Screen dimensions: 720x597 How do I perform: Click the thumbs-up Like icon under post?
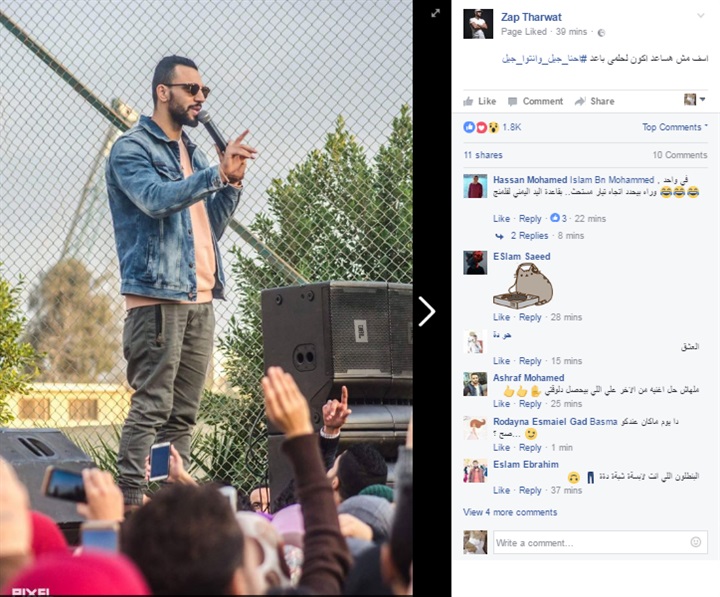[468, 101]
